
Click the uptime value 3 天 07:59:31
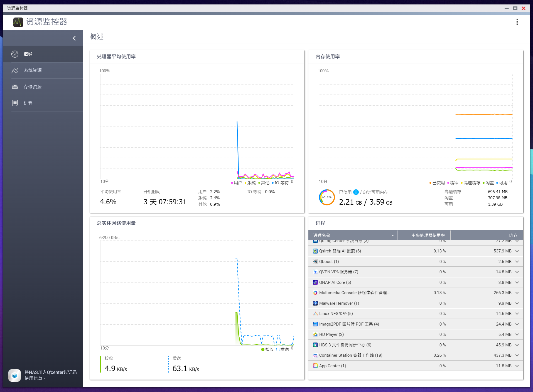click(165, 202)
